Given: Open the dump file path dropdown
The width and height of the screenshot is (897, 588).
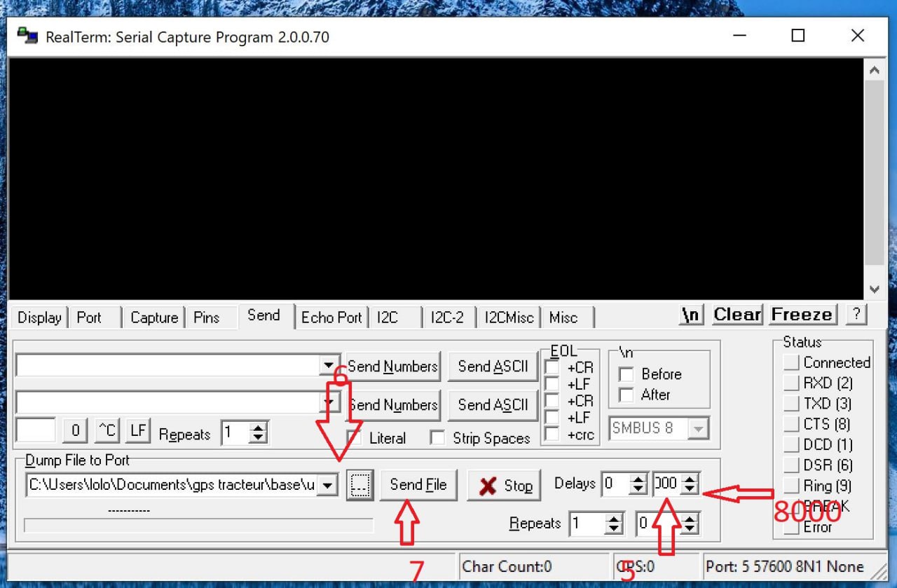Looking at the screenshot, I should pos(327,485).
